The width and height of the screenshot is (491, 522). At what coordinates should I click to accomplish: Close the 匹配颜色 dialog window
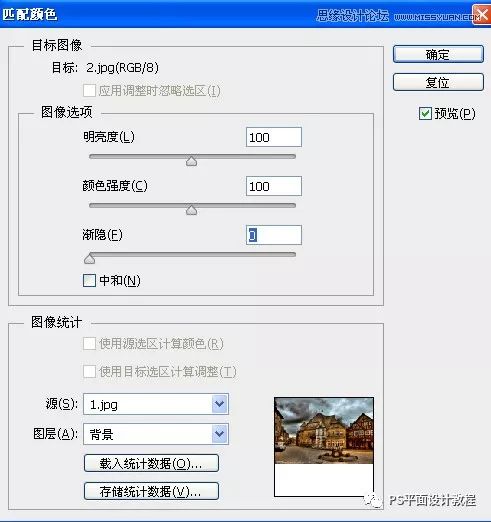click(x=482, y=14)
